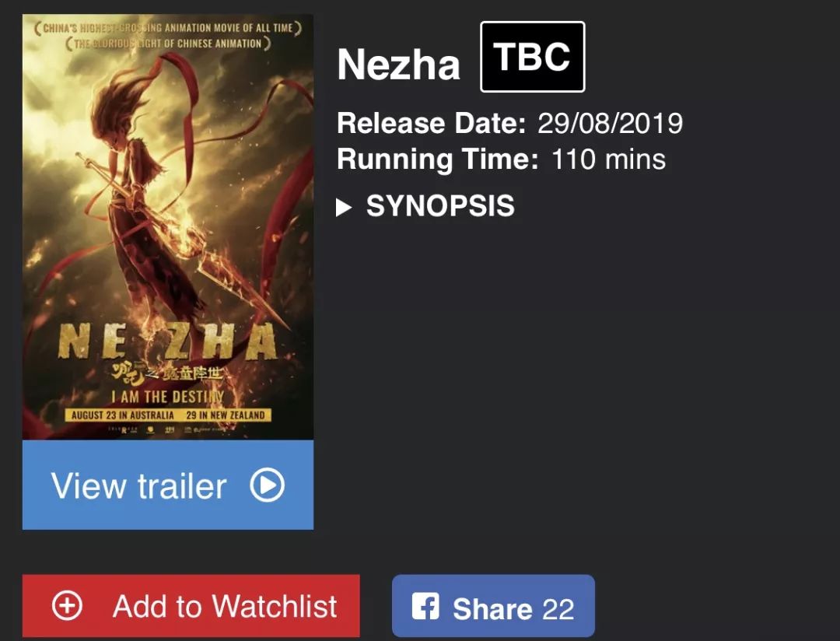Expand the SYNOPSIS disclosure triangle
Image resolution: width=840 pixels, height=641 pixels.
pos(344,207)
